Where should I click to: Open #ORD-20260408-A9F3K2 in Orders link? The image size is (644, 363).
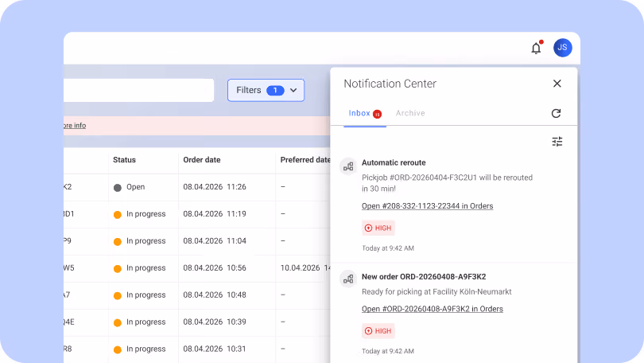click(432, 309)
